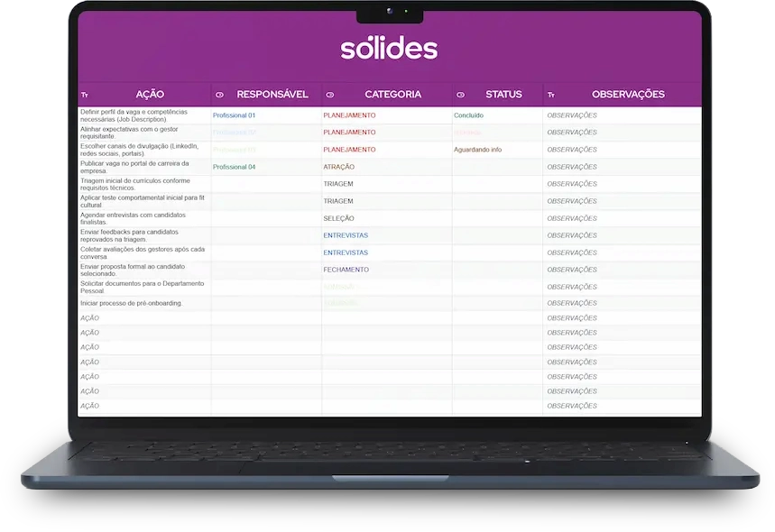Image resolution: width=775 pixels, height=532 pixels.
Task: Click the dropdown-type icon beside STATUS header
Action: coord(461,95)
